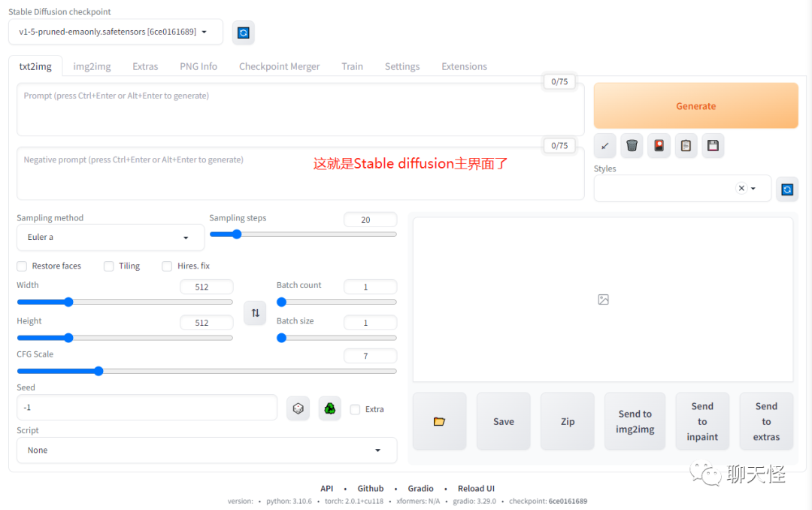Image resolution: width=812 pixels, height=510 pixels.
Task: Show extra networks via the red card icon
Action: pos(659,146)
